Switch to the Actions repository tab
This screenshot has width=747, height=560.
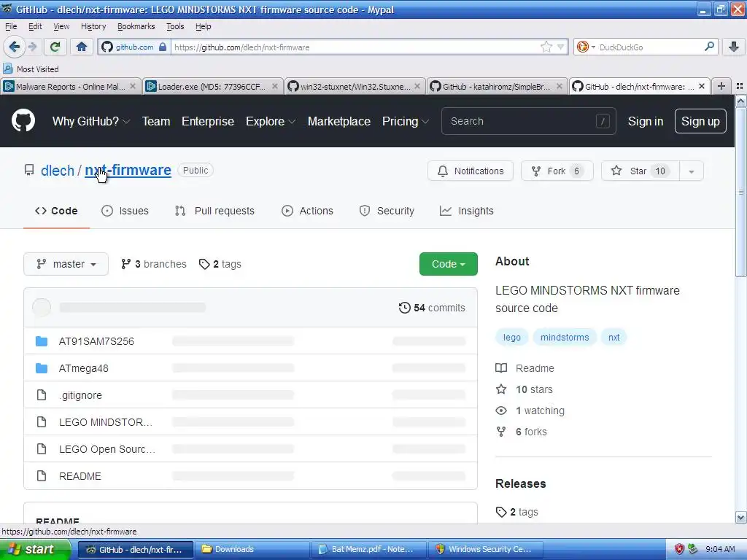tap(307, 211)
